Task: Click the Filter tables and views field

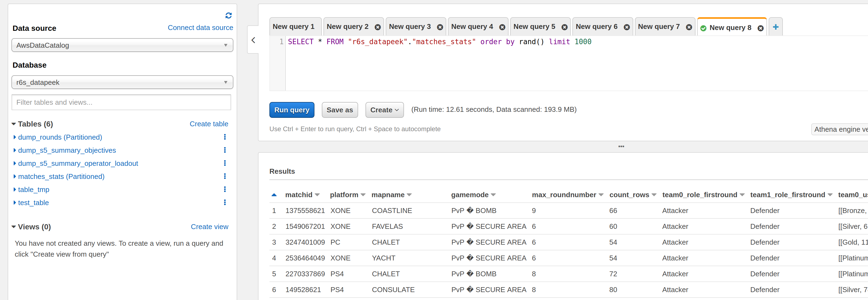Action: tap(121, 102)
